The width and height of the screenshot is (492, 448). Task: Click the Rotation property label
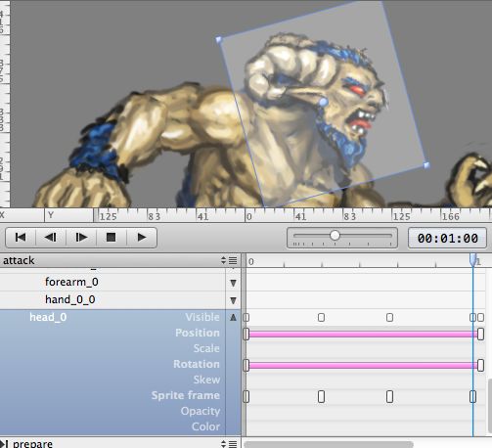click(197, 364)
